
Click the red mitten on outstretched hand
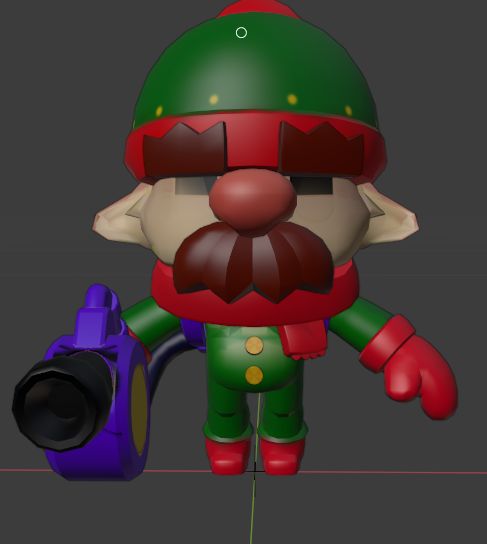pos(413,368)
